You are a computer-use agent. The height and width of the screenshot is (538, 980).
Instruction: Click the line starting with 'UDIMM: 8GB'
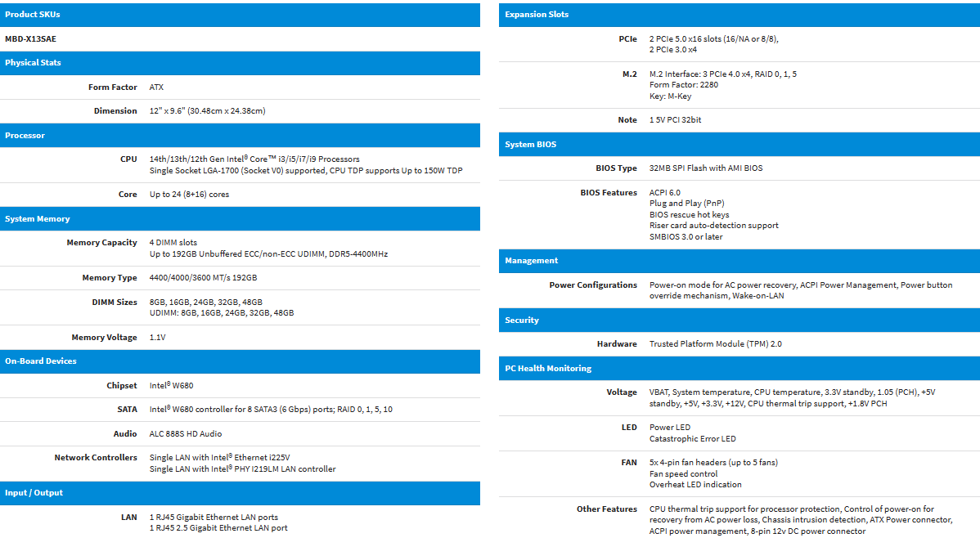[221, 313]
